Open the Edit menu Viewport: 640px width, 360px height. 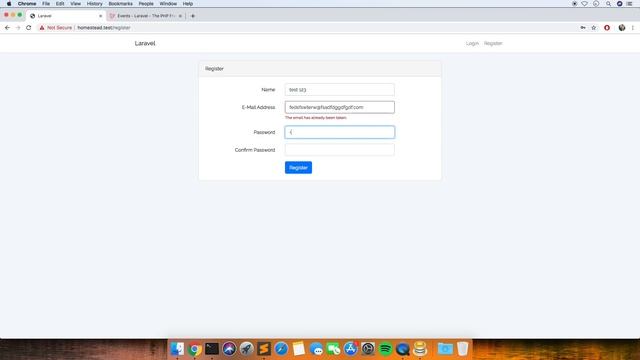click(60, 4)
